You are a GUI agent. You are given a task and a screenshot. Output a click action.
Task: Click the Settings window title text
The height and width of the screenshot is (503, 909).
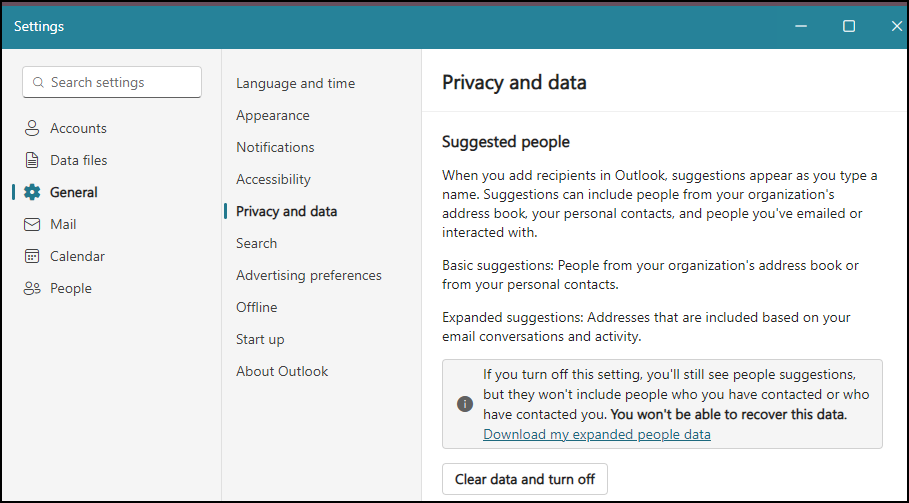tap(39, 27)
